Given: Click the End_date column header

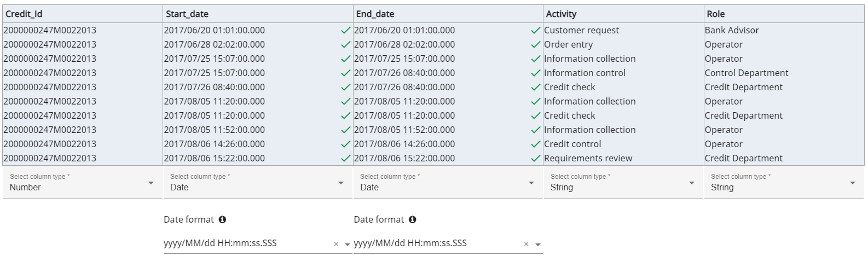Looking at the screenshot, I should pyautogui.click(x=448, y=14).
